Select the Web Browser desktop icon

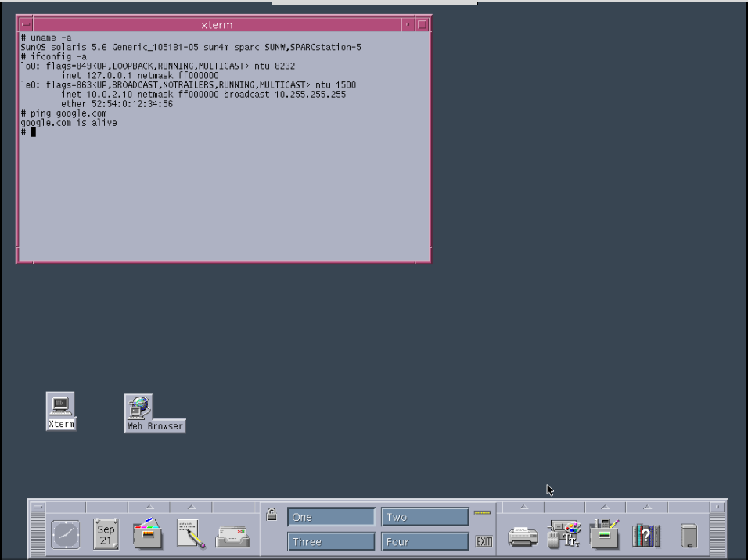pyautogui.click(x=155, y=413)
